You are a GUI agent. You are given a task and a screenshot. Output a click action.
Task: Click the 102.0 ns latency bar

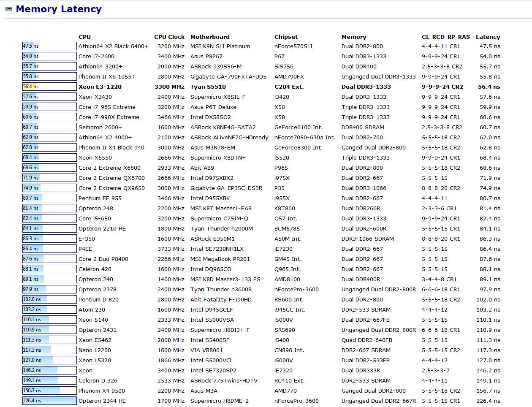[x=49, y=299]
